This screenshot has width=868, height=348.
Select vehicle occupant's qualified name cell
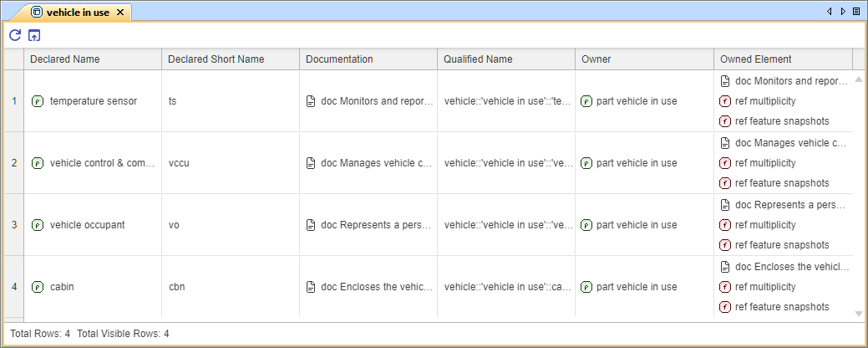click(x=507, y=225)
